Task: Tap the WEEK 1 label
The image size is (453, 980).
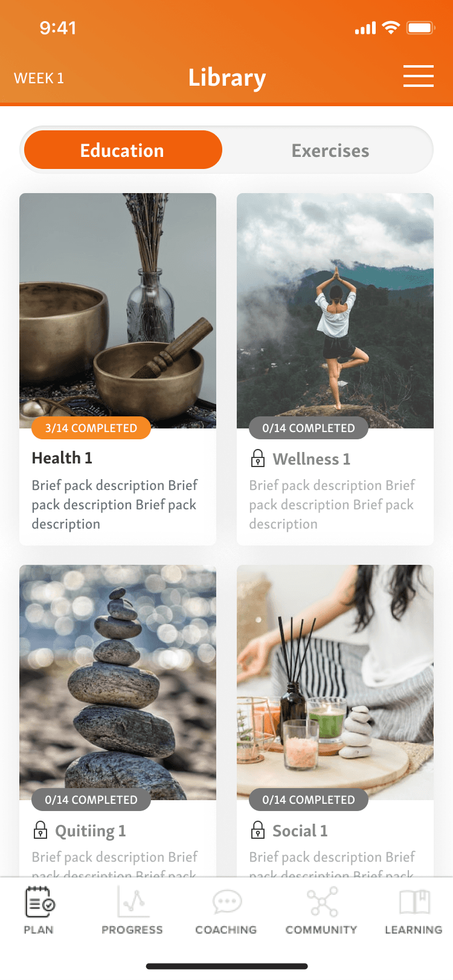Action: click(x=39, y=78)
